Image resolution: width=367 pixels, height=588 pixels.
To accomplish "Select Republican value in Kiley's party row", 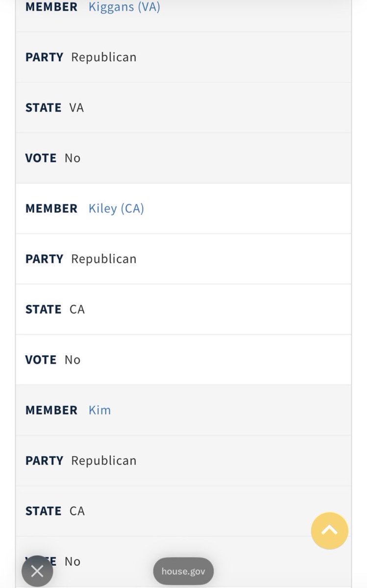I will [104, 259].
